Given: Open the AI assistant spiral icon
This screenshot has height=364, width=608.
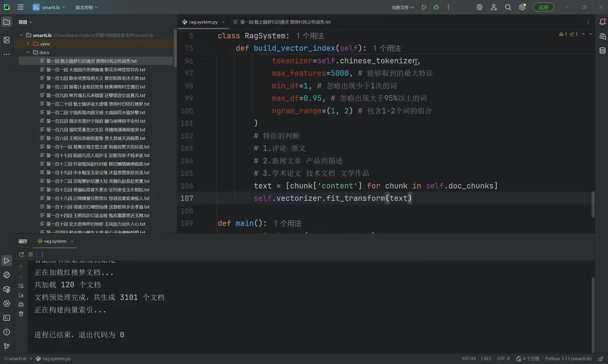Looking at the screenshot, I should [x=480, y=7].
